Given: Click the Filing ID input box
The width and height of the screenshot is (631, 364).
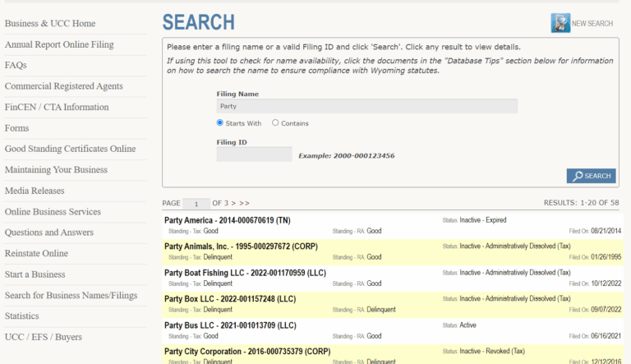Looking at the screenshot, I should point(254,154).
